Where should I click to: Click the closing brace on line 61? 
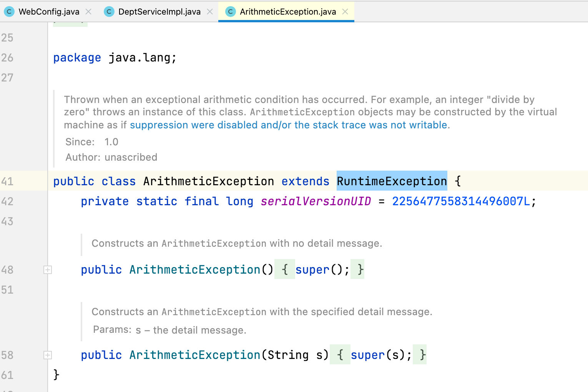click(x=56, y=374)
